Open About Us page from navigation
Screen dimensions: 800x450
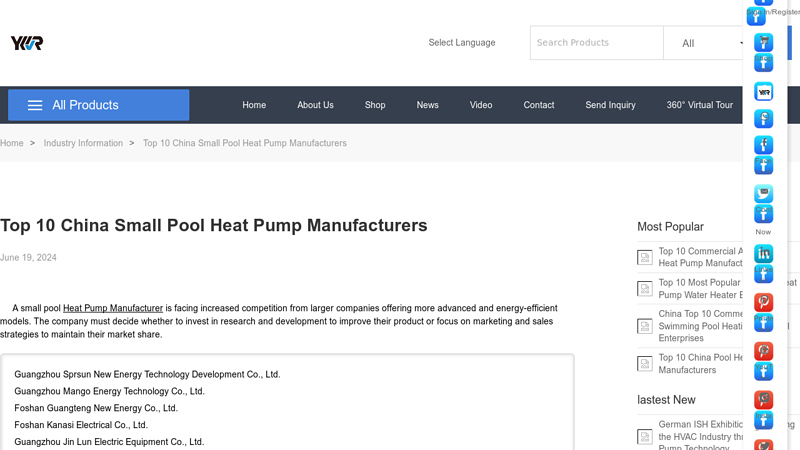point(315,105)
